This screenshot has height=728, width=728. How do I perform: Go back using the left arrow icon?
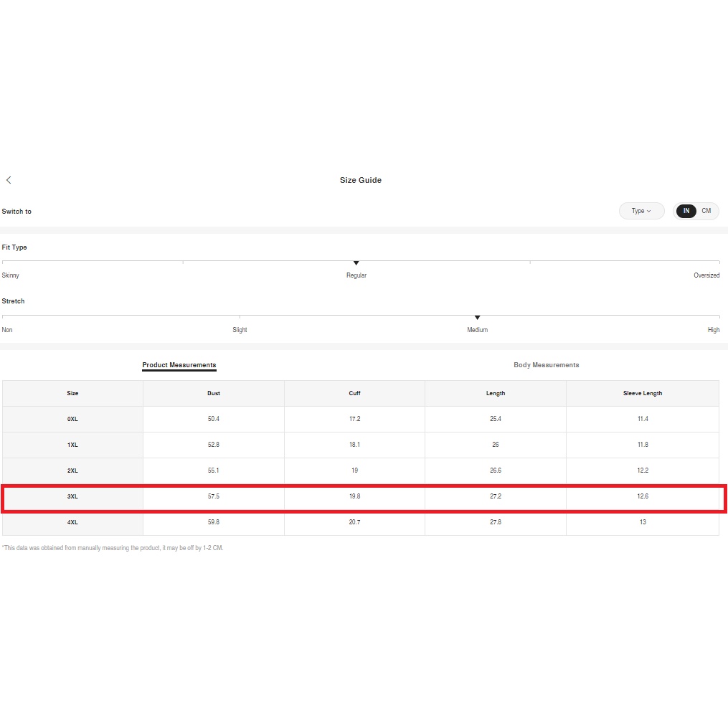tap(9, 180)
